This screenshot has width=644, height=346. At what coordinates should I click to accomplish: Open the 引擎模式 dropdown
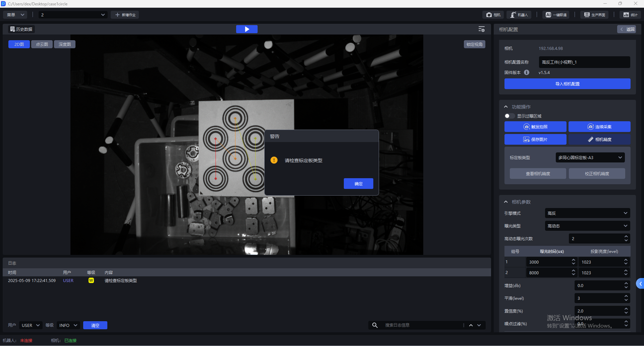[587, 213]
